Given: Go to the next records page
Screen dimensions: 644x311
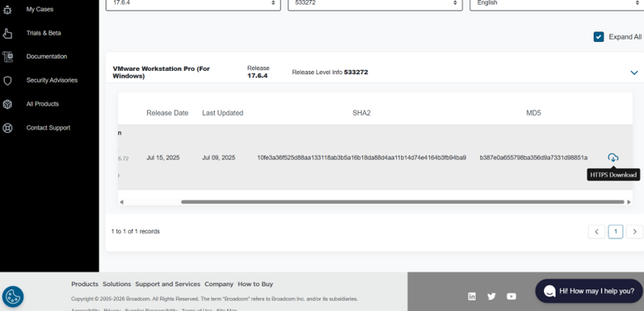Looking at the screenshot, I should pyautogui.click(x=635, y=232).
